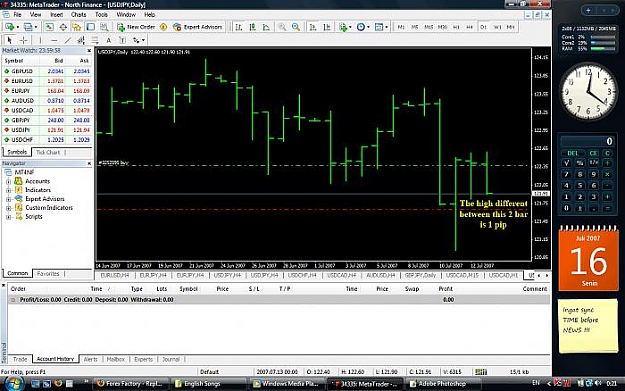Open a new chart from toolbar
The image size is (625, 391).
(10, 27)
